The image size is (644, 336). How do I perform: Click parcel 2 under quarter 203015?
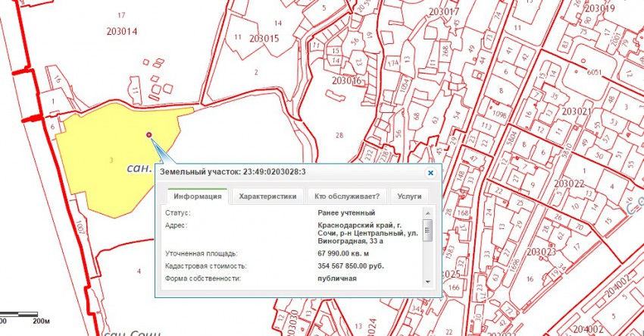pos(256,72)
